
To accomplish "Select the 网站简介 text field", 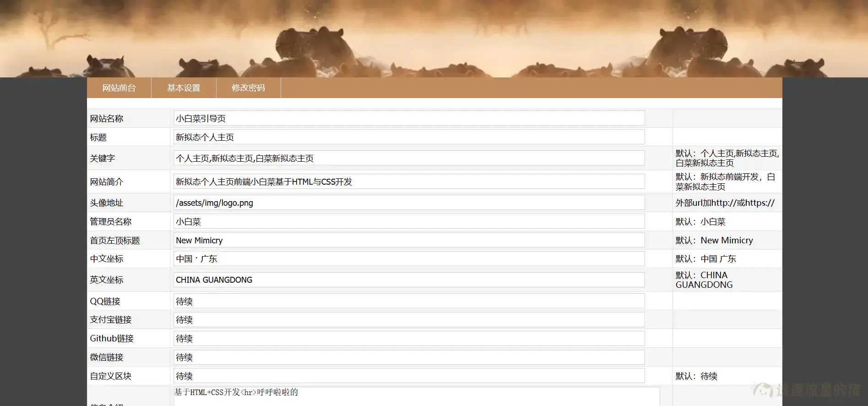I will pos(409,181).
